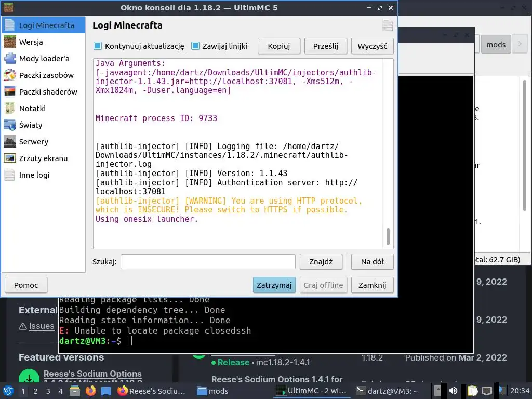
Task: Click the Prześlij button
Action: pos(325,46)
